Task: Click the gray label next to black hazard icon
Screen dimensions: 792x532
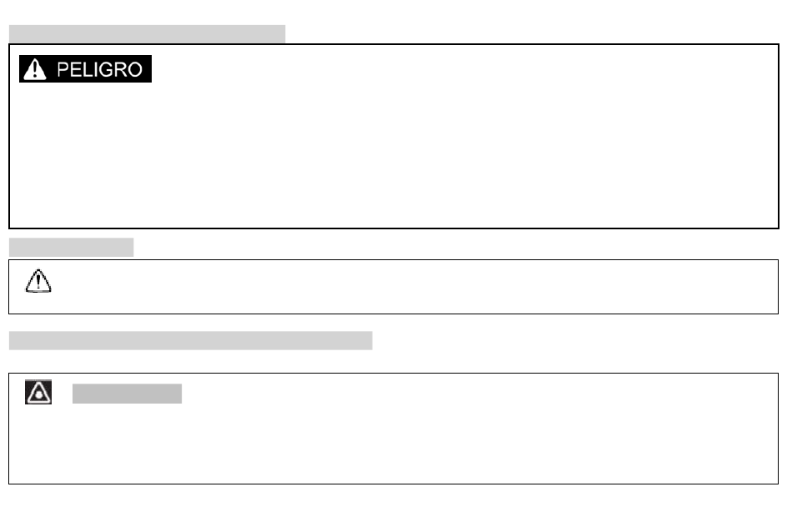Action: (127, 394)
